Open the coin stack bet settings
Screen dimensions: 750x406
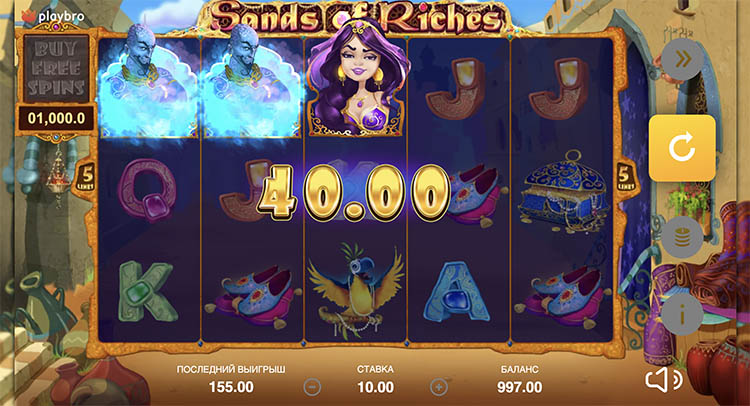click(683, 237)
